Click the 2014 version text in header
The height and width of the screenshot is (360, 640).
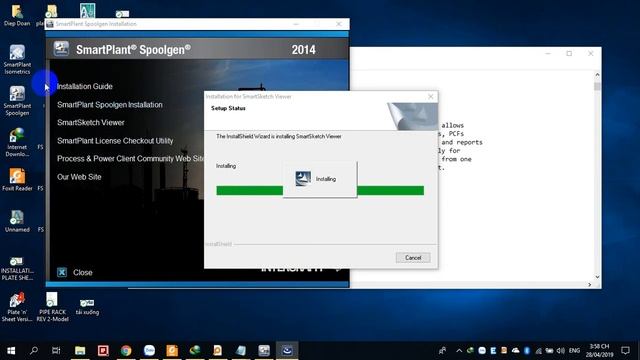point(303,50)
